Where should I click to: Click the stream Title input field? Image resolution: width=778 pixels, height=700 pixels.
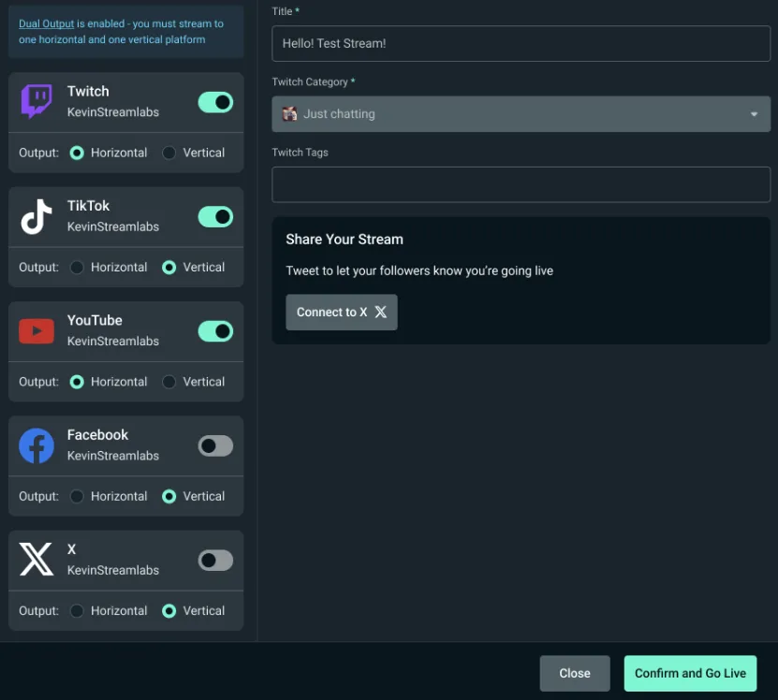521,44
